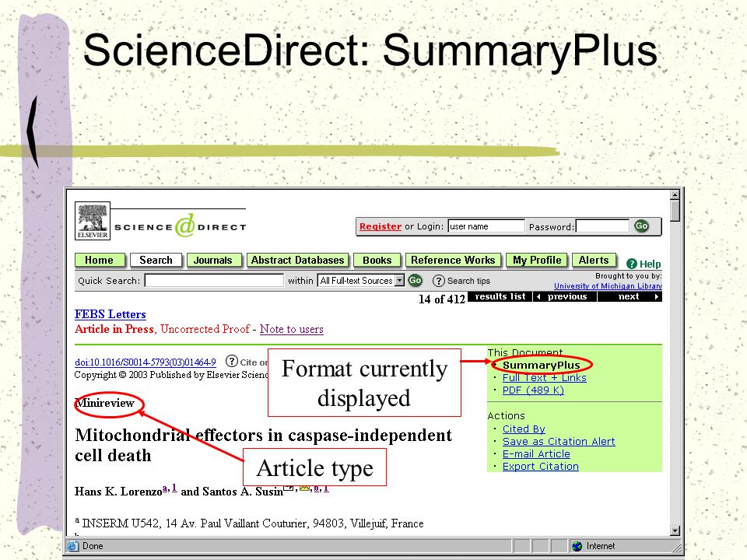Screen dimensions: 747x560
Task: Click Save as Citation Alert
Action: pyautogui.click(x=559, y=442)
